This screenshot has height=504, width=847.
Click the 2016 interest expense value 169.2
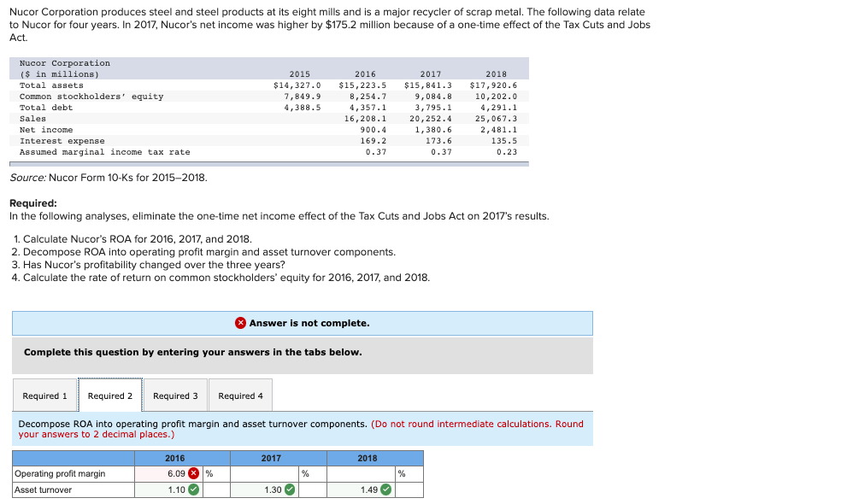pyautogui.click(x=374, y=141)
